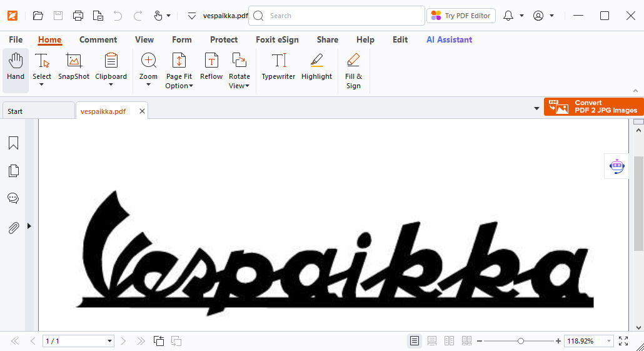Select the Select text tool

[x=42, y=66]
